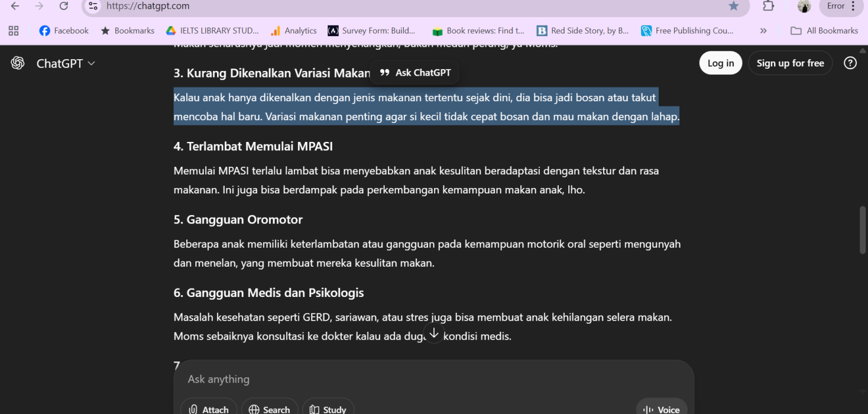The image size is (868, 414).
Task: Reload the page with refresh icon
Action: pyautogui.click(x=64, y=6)
